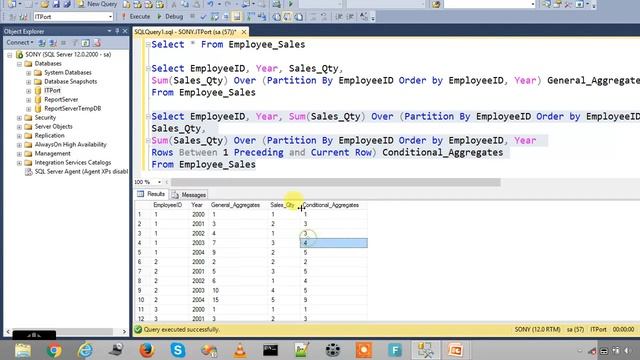
Task: Click the pin icon on Object Explorer
Action: click(x=117, y=31)
